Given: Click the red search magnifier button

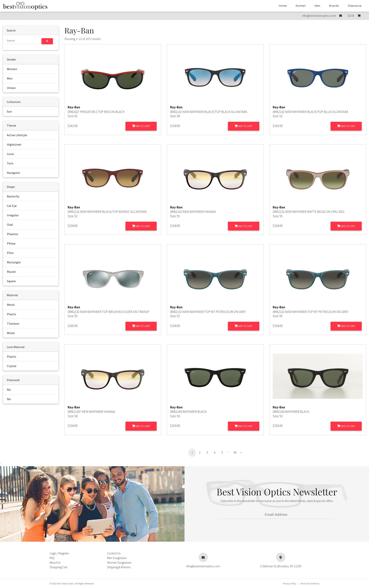Looking at the screenshot, I should click(x=47, y=41).
